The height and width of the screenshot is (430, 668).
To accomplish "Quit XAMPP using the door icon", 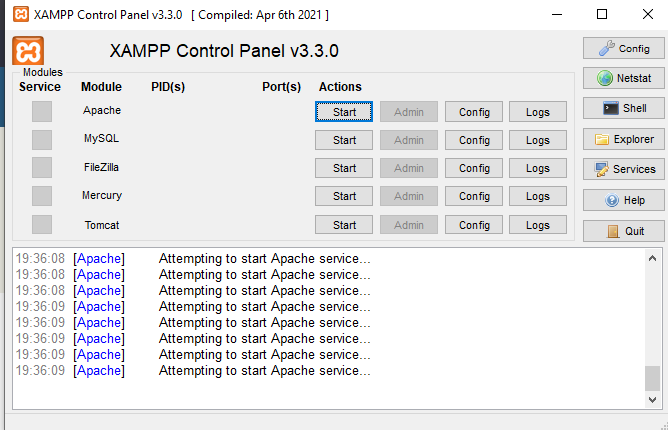I will 623,231.
